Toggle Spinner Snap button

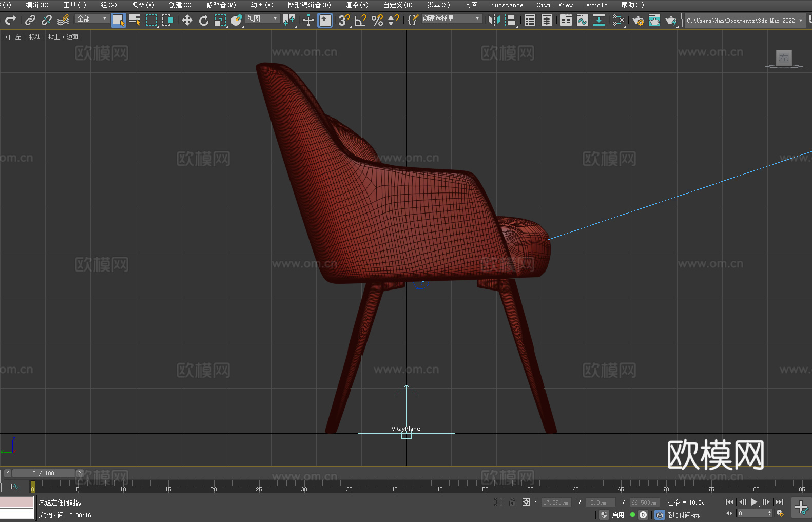394,20
